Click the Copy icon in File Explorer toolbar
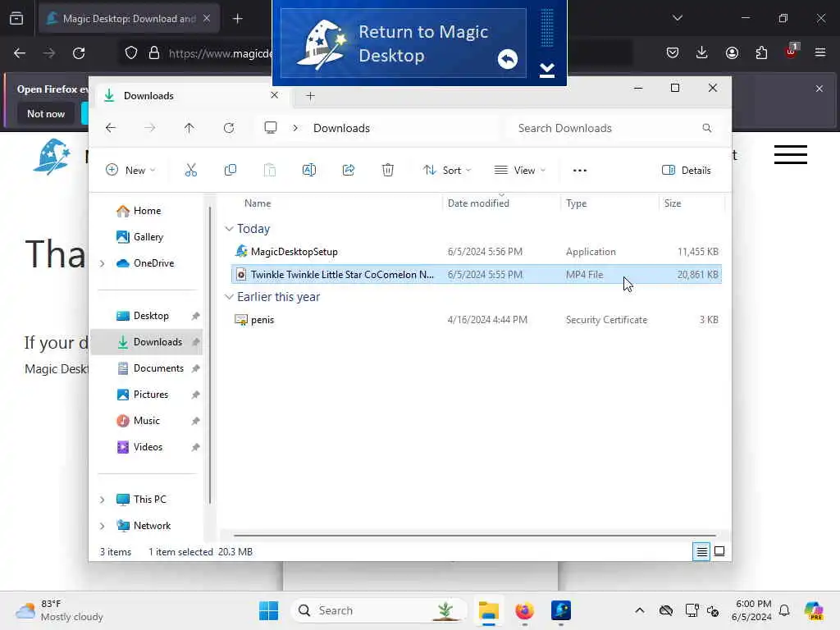 [x=231, y=171]
